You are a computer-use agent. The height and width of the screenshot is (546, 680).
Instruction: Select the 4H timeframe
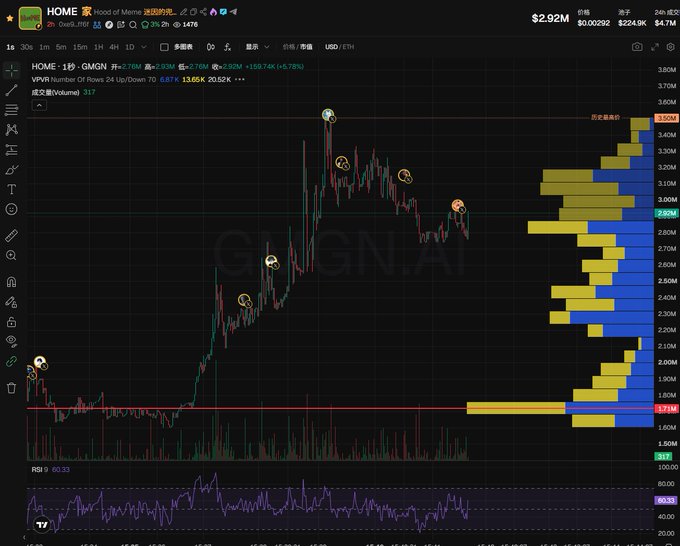click(x=114, y=47)
